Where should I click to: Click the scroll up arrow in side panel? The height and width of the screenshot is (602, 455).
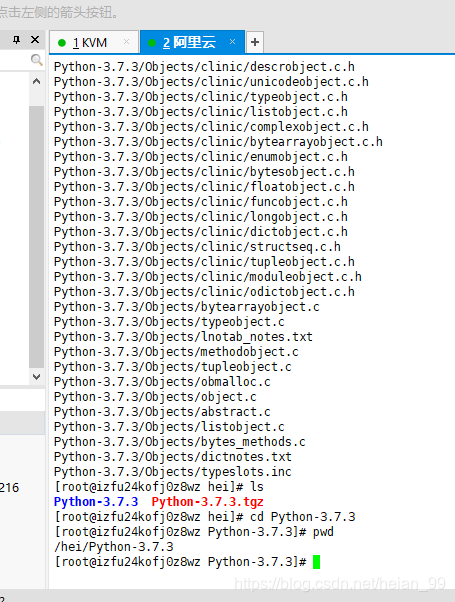point(36,81)
